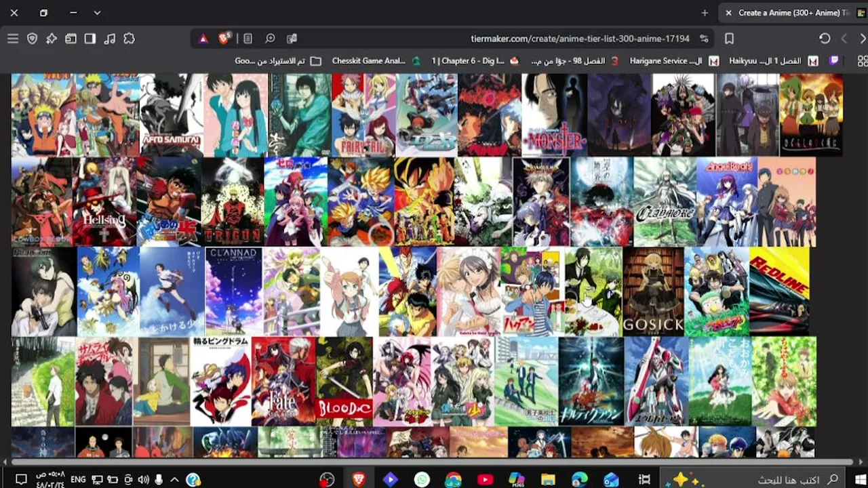868x488 pixels.
Task: Pick the Blood-C poster
Action: click(344, 382)
